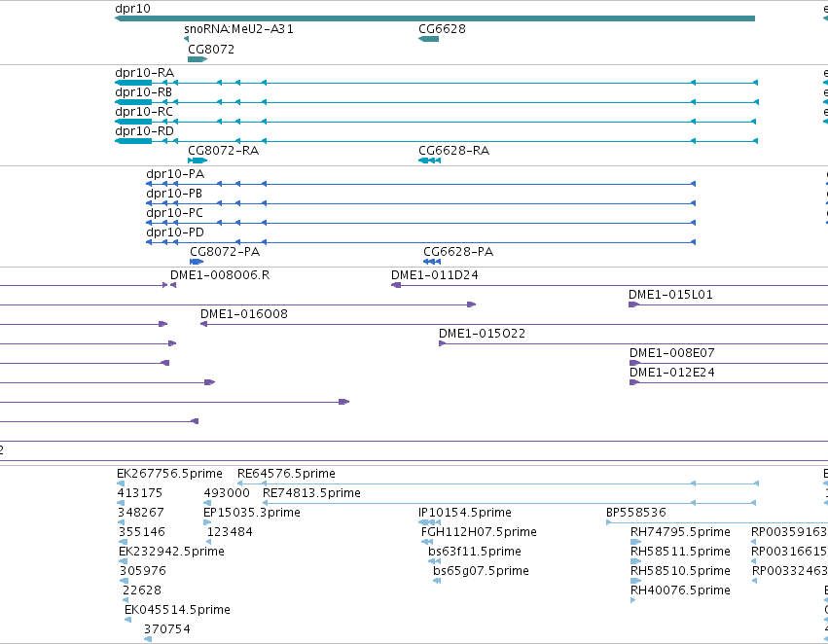
Task: Open the IP10154.5prime EST label
Action: pyautogui.click(x=465, y=513)
